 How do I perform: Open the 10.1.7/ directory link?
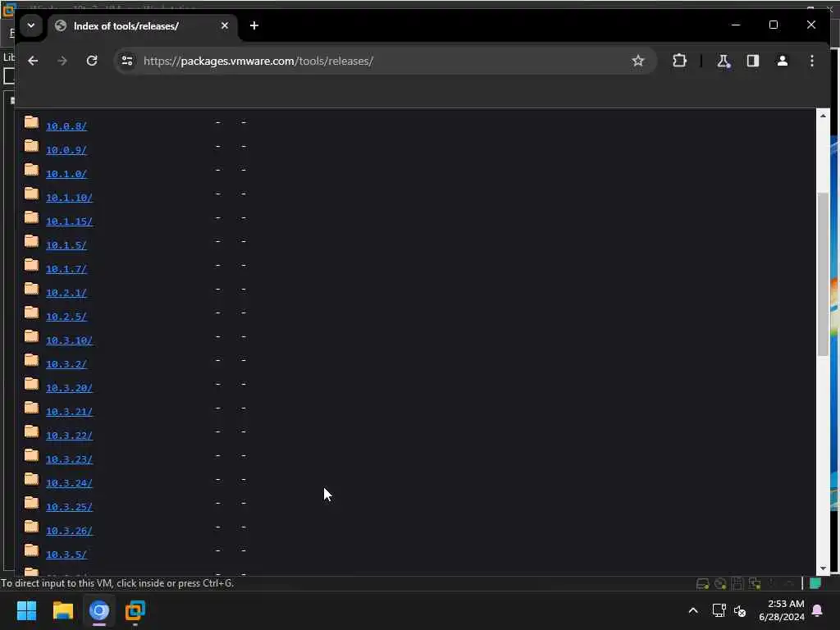tap(66, 269)
